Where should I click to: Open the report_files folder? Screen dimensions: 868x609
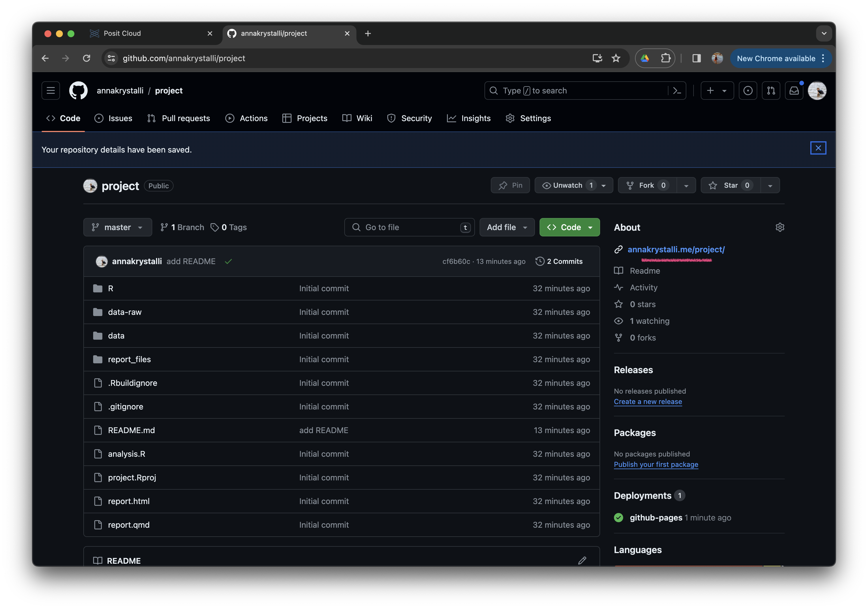point(129,360)
